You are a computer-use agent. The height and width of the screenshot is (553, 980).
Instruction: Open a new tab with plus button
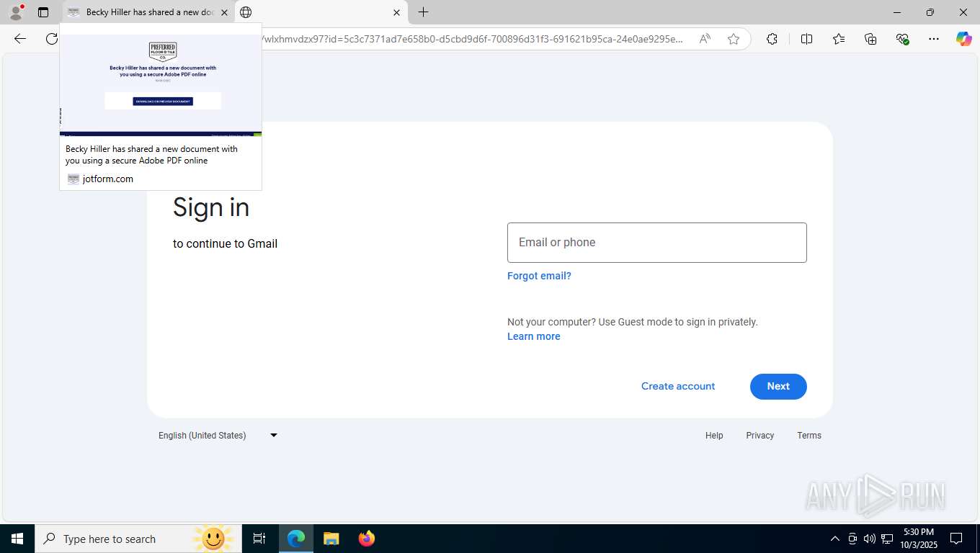point(424,12)
